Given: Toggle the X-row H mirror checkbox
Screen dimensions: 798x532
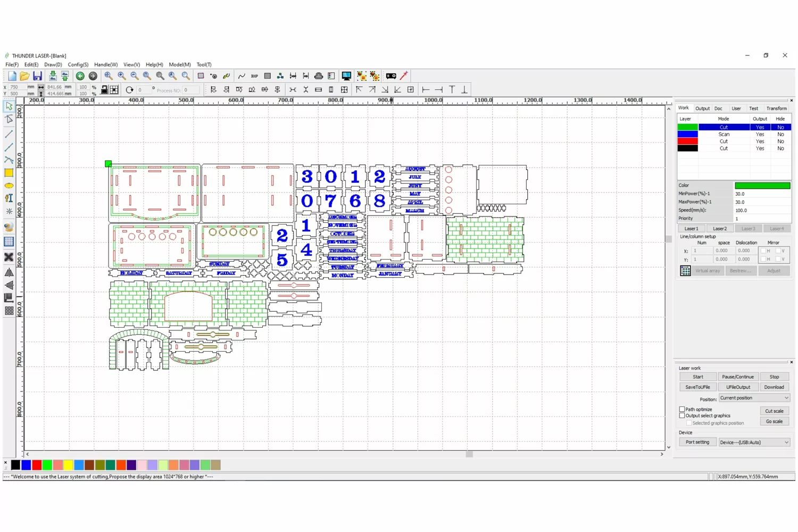Looking at the screenshot, I should point(763,251).
